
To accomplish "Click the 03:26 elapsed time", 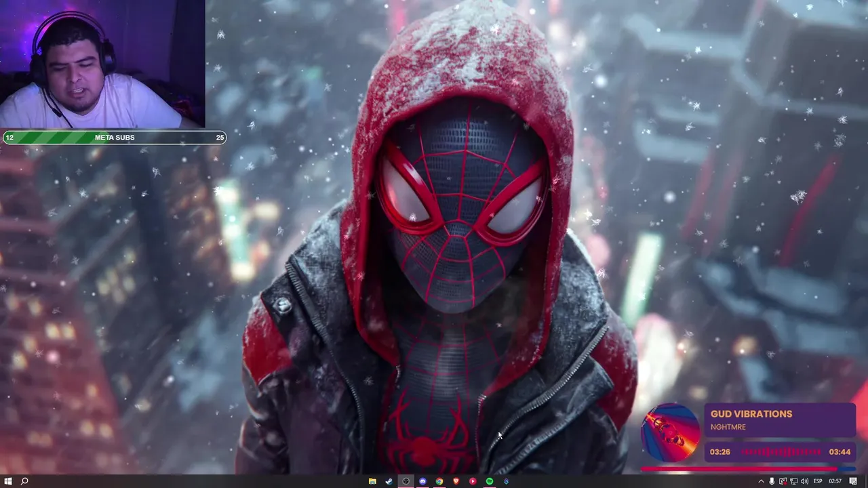I will 720,452.
